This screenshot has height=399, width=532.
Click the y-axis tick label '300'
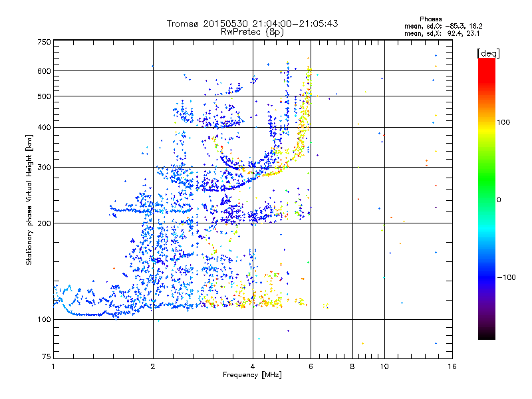(x=44, y=168)
